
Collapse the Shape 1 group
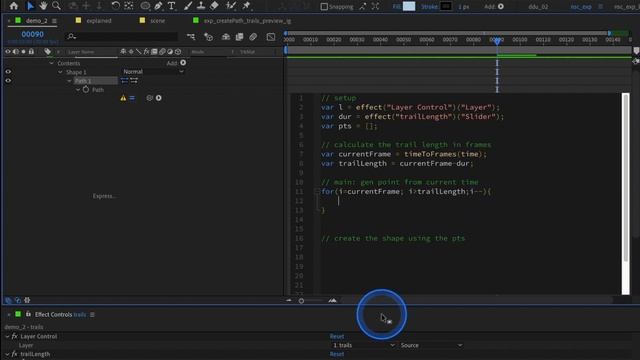coord(60,72)
